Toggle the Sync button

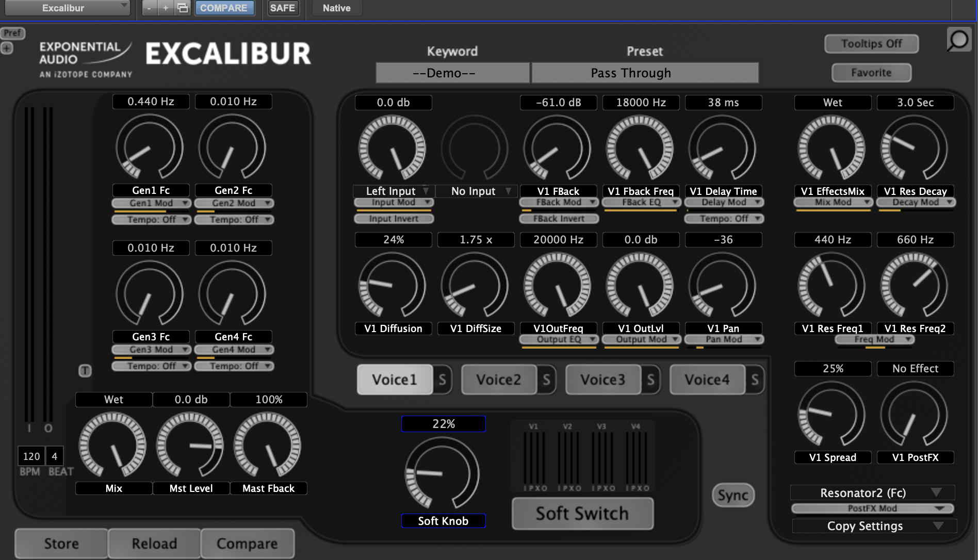pos(733,496)
